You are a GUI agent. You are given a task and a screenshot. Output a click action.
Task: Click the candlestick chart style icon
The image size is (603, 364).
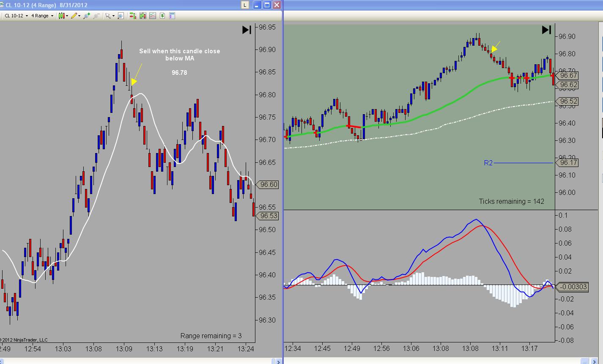[x=62, y=16]
